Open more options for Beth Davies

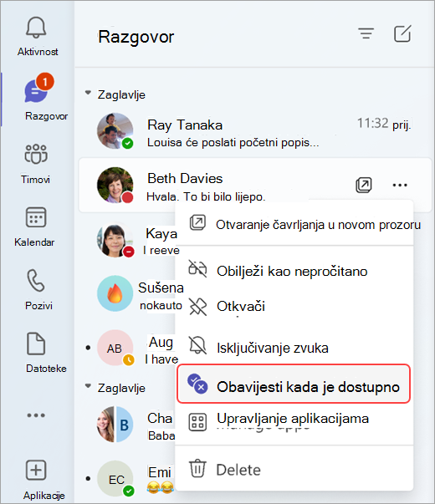coord(400,186)
